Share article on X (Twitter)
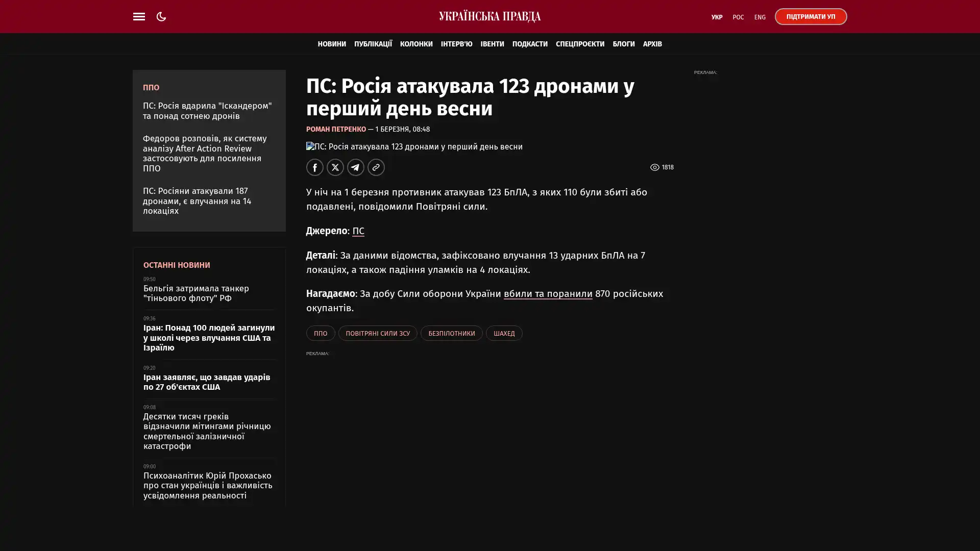This screenshot has height=551, width=980. click(335, 167)
